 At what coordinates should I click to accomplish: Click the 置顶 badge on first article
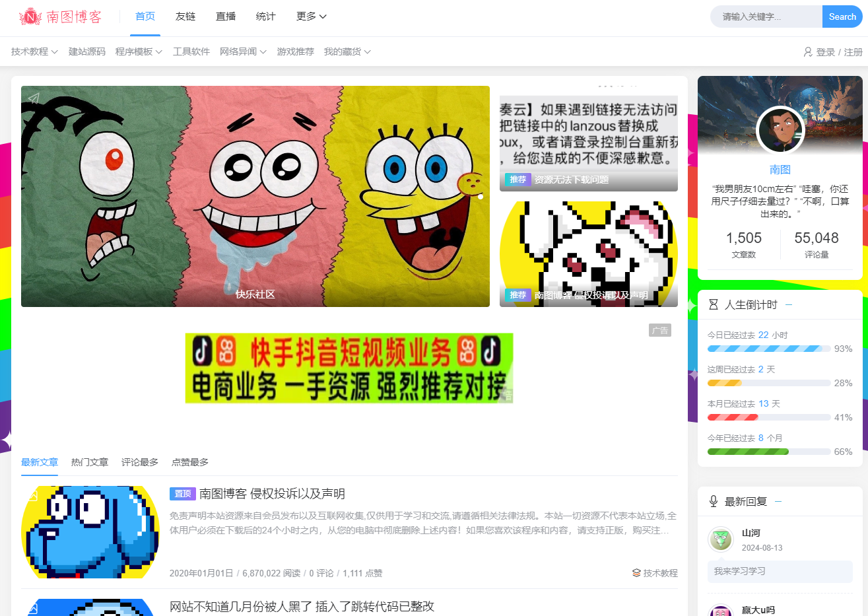point(183,494)
